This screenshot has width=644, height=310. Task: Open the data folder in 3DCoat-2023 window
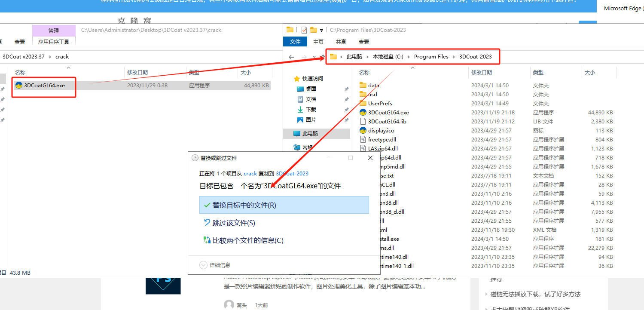pyautogui.click(x=373, y=85)
